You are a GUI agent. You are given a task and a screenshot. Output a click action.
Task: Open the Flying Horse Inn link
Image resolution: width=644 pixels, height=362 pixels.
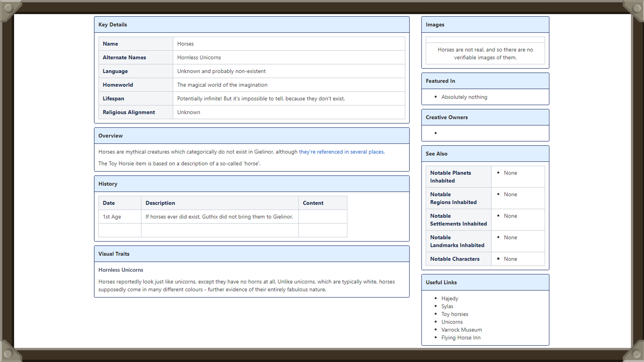[x=461, y=338]
